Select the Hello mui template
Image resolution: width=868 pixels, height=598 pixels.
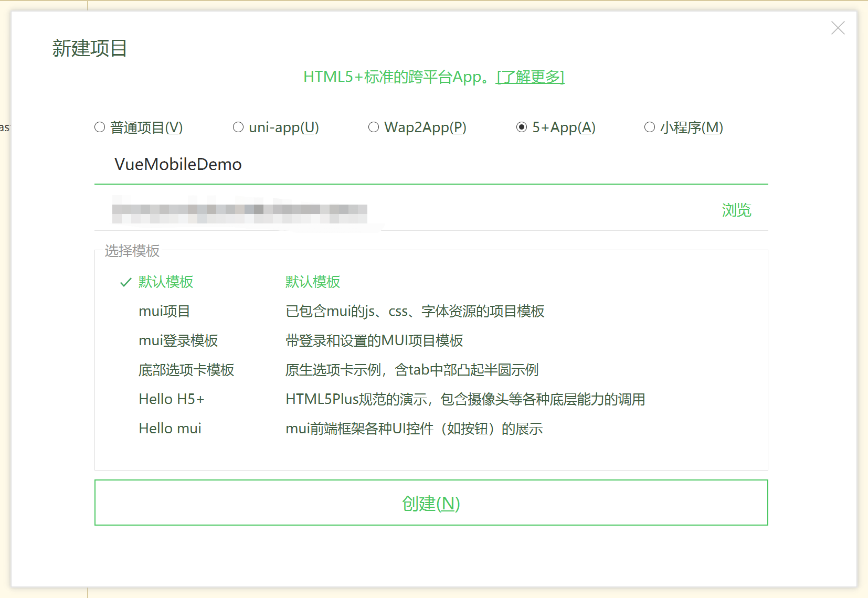click(x=170, y=428)
